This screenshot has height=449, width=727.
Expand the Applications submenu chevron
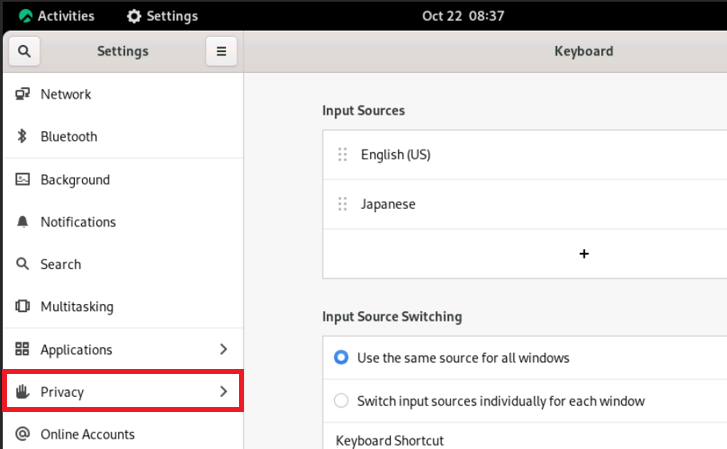[x=223, y=350]
